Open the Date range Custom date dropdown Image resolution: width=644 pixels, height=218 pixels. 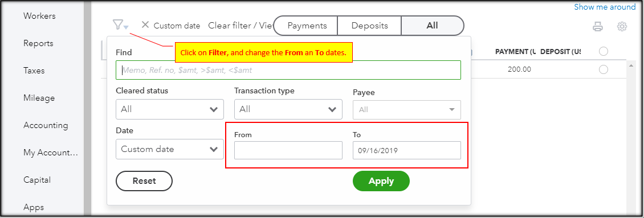[x=170, y=149]
